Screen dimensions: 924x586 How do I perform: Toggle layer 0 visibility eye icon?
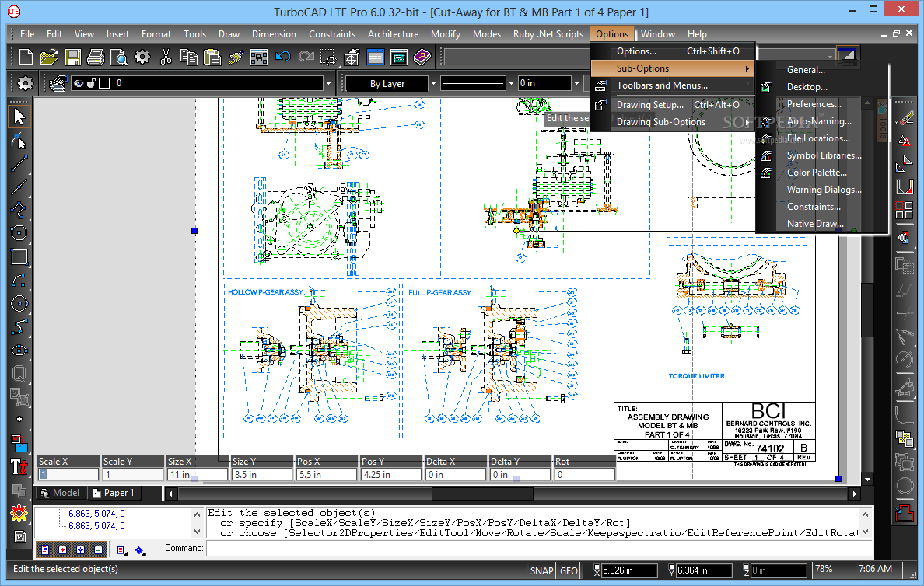coord(79,83)
